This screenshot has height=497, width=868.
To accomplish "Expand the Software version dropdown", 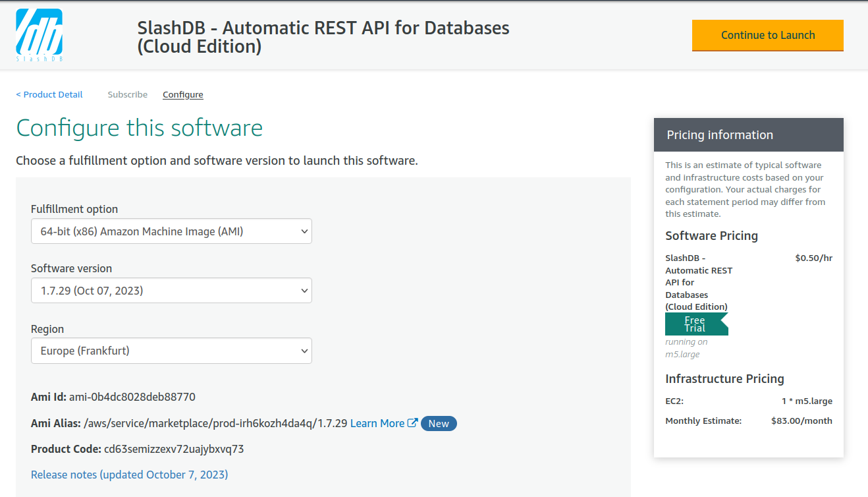I will (x=171, y=291).
